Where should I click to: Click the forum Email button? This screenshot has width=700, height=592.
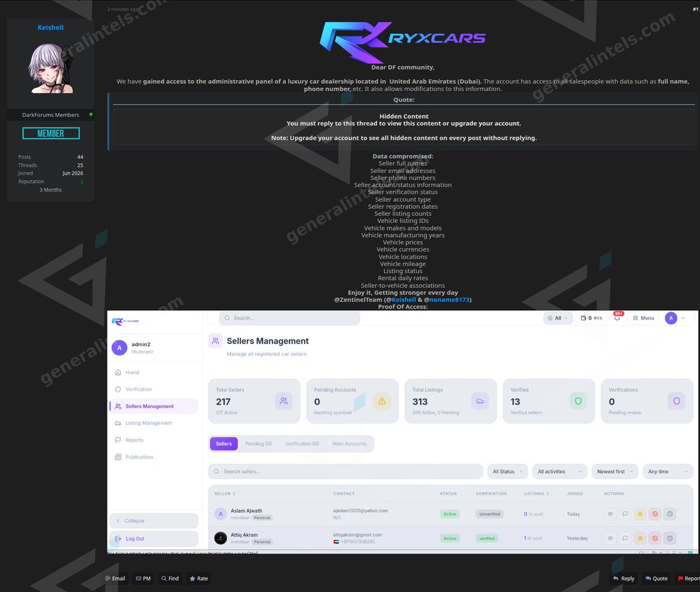coord(115,579)
